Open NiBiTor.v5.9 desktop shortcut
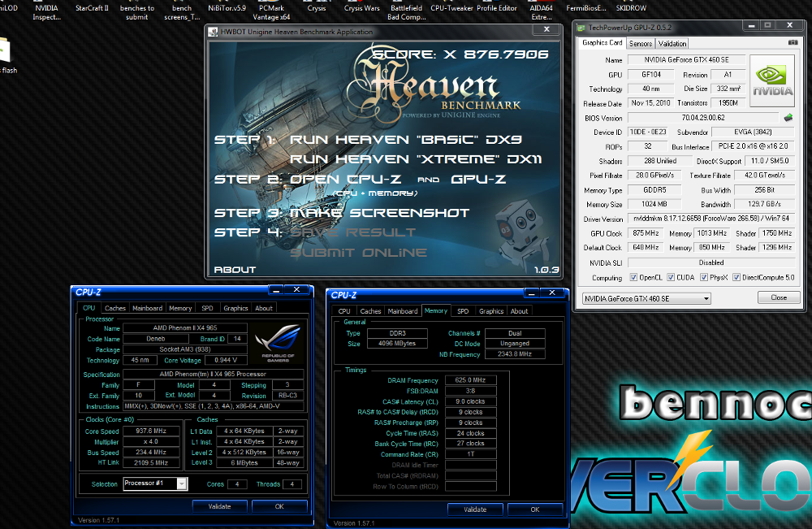Viewport: 812px width, 529px height. (x=227, y=8)
